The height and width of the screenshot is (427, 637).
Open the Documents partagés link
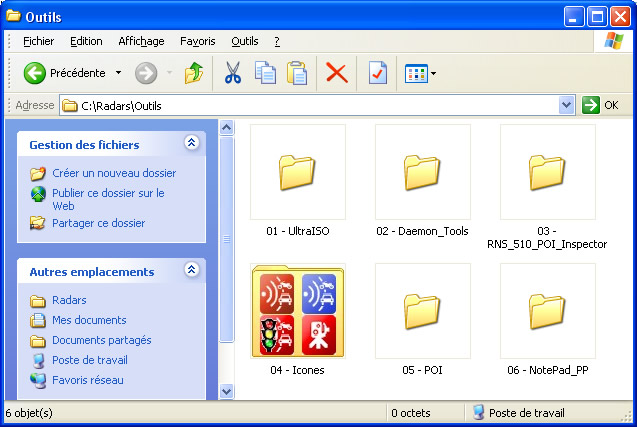(x=102, y=340)
